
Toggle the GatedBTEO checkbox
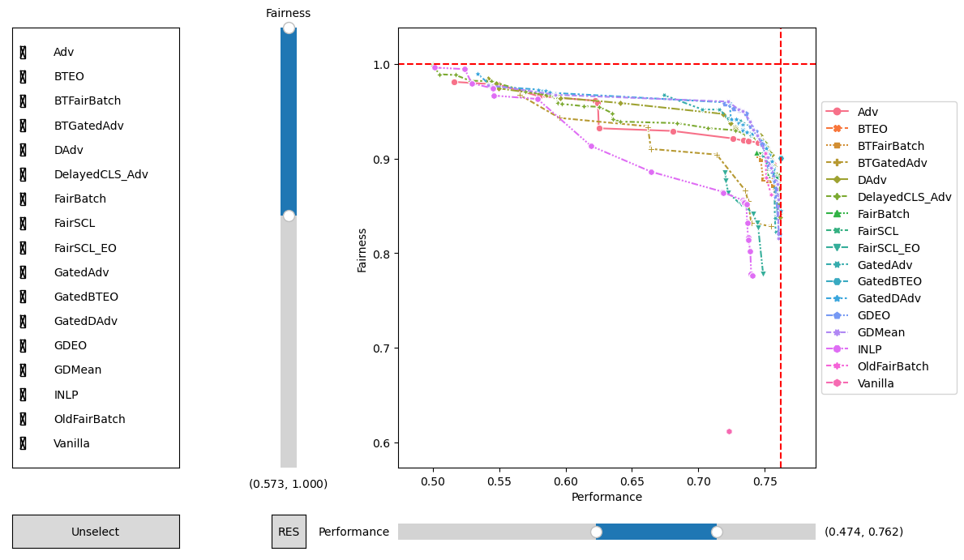coord(23,297)
